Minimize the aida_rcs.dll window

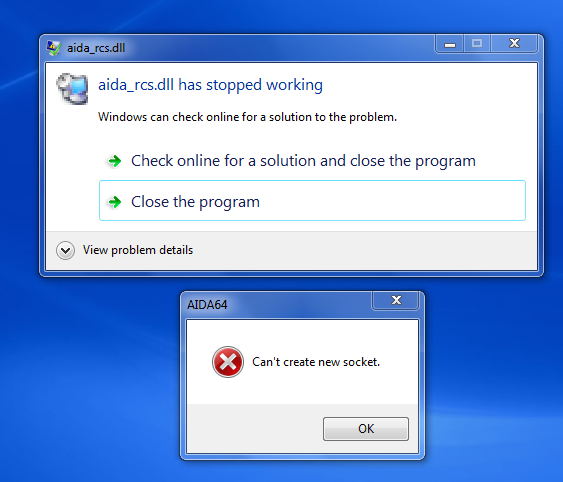coord(450,43)
